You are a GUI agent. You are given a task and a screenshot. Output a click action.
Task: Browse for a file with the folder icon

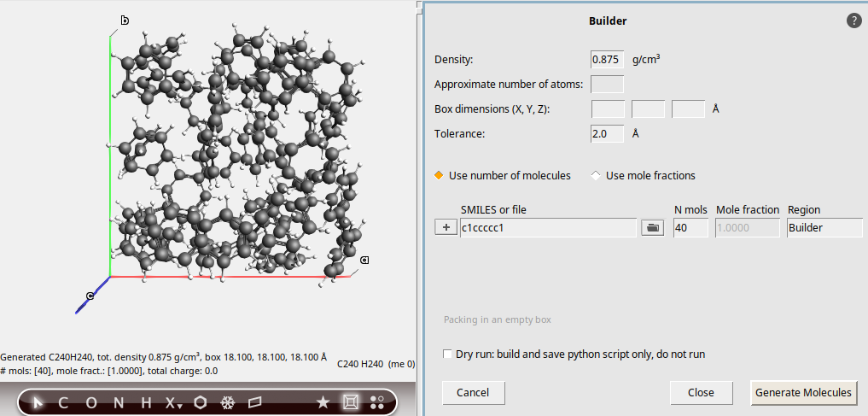tap(652, 228)
